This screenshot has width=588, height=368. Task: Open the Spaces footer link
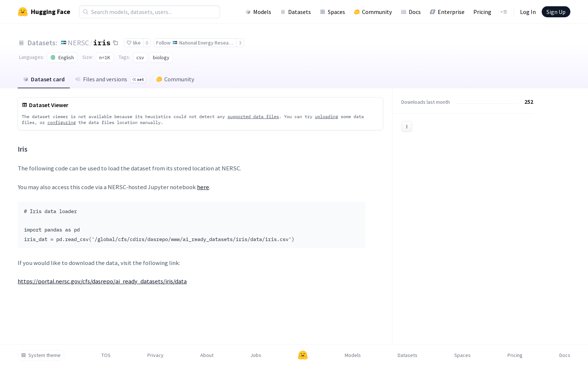tap(462, 355)
